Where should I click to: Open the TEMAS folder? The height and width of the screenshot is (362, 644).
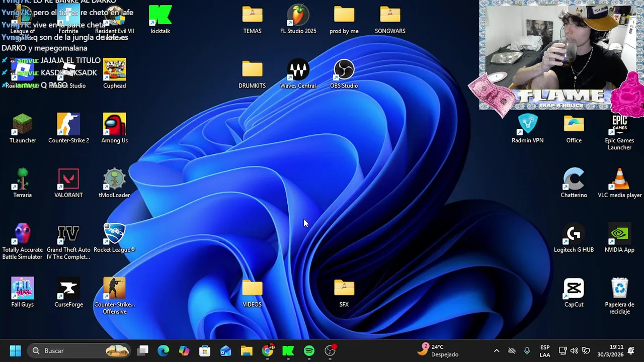click(x=252, y=20)
